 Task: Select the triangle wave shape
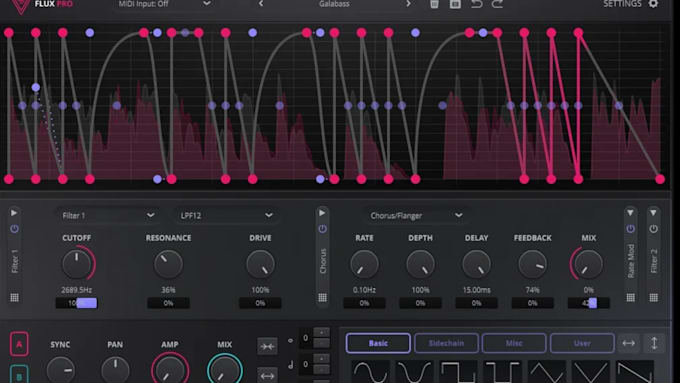coord(547,372)
